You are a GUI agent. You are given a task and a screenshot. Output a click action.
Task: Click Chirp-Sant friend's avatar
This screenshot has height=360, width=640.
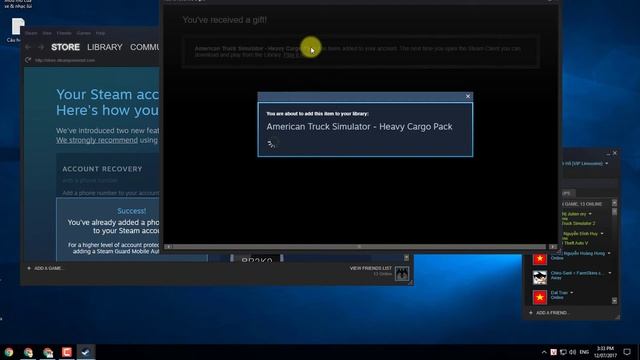tap(540, 277)
